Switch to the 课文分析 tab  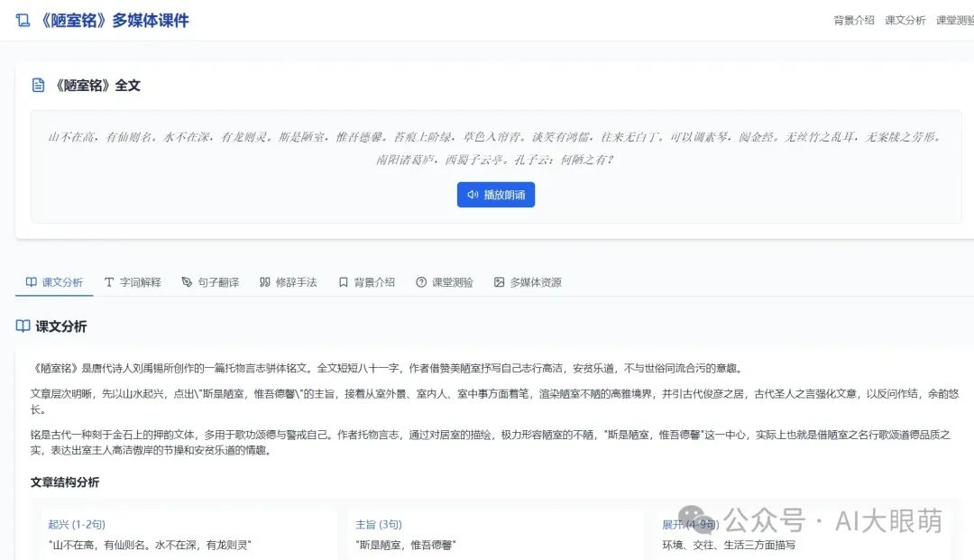coord(54,282)
